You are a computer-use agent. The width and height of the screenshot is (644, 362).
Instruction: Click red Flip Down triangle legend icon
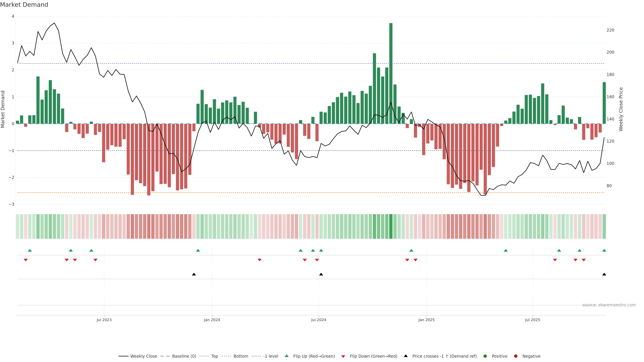[343, 356]
